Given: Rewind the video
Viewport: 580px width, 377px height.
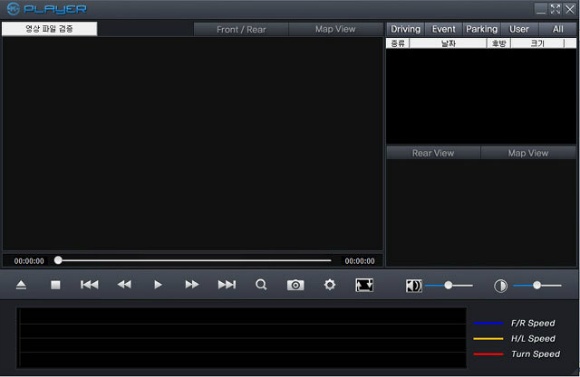Looking at the screenshot, I should tap(124, 285).
